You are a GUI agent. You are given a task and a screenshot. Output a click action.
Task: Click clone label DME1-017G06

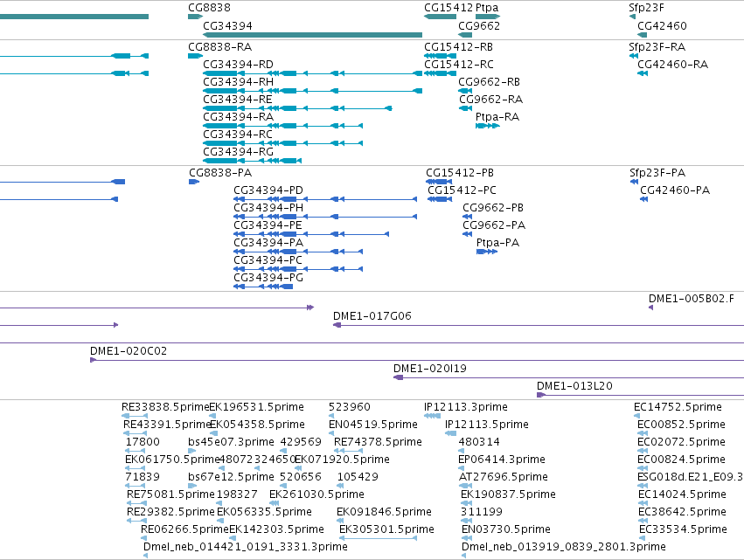pyautogui.click(x=372, y=315)
